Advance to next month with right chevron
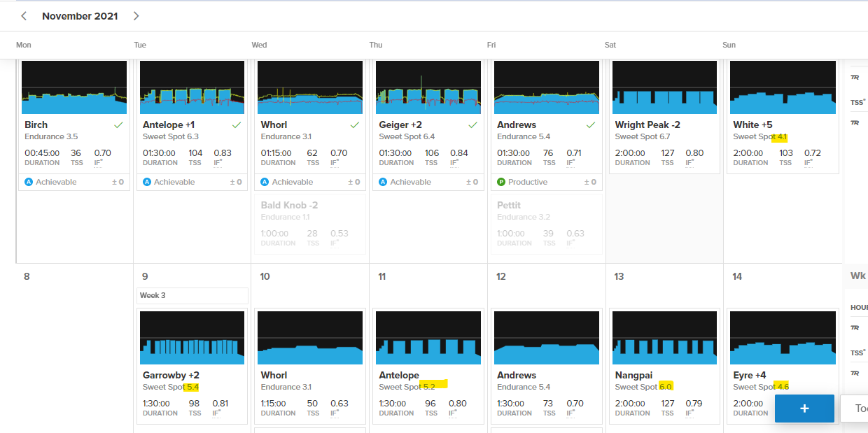This screenshot has width=868, height=433. coord(136,16)
